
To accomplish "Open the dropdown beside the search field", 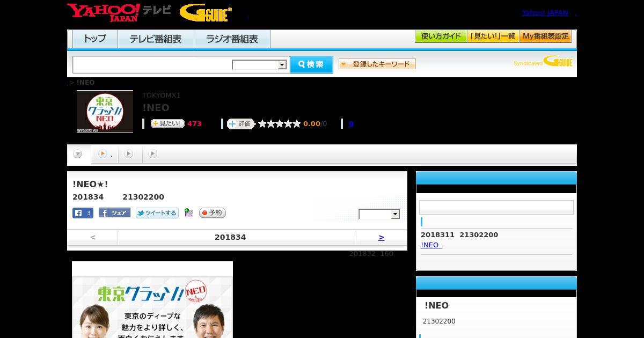I will pos(259,65).
